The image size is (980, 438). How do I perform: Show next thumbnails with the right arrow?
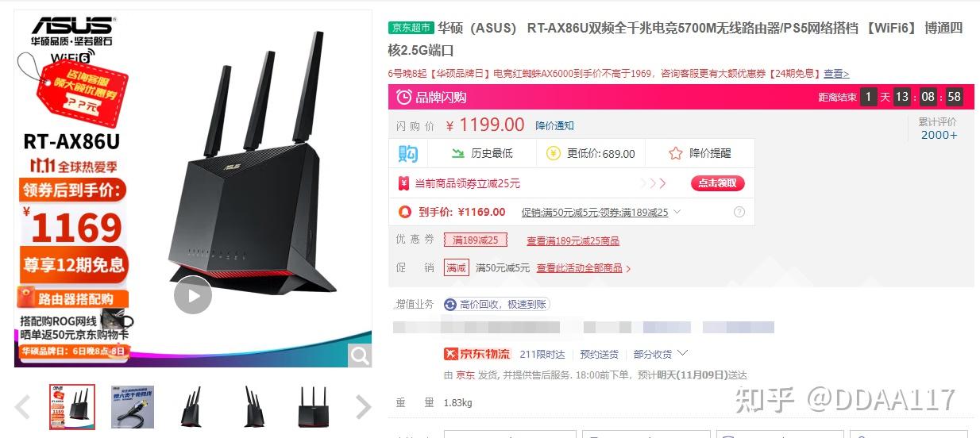coord(363,406)
